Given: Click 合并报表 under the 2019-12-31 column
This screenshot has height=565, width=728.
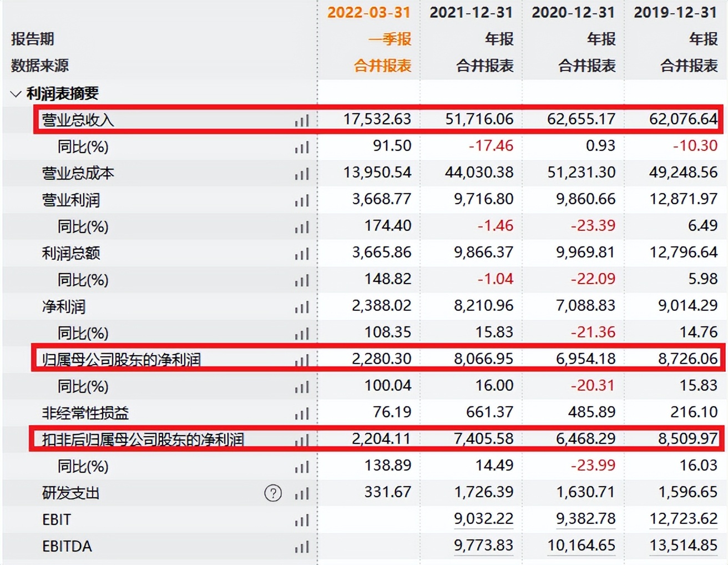Looking at the screenshot, I should (x=689, y=65).
